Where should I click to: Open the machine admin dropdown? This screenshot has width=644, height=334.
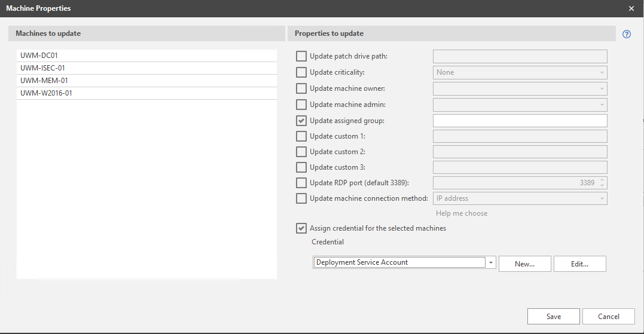tap(520, 105)
